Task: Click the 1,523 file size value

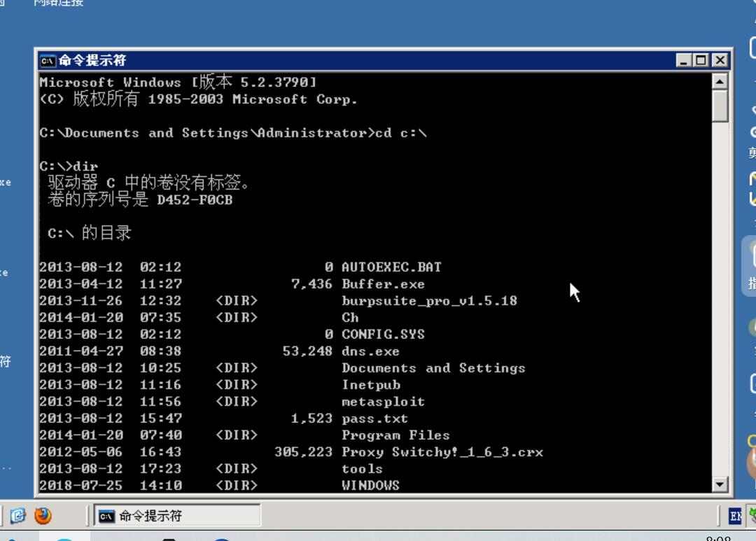Action: coord(311,418)
